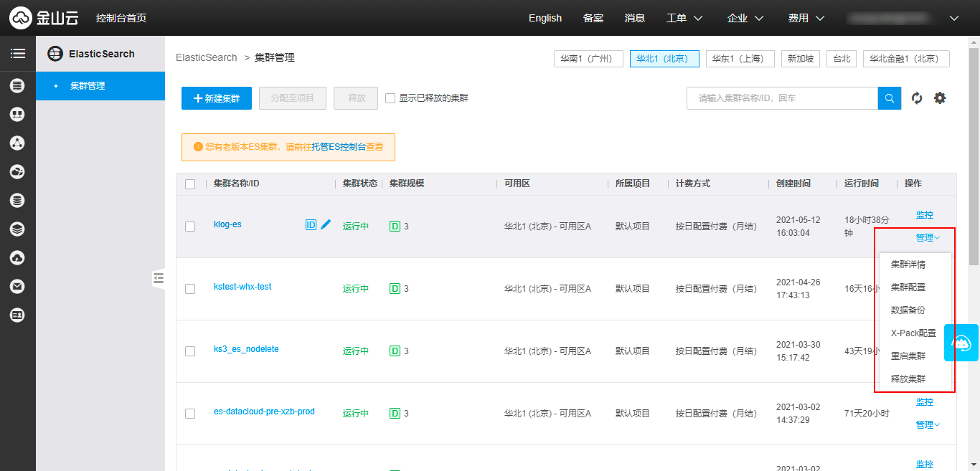Select 集群详情 from the manage menu
Image resolution: width=980 pixels, height=471 pixels.
pyautogui.click(x=908, y=265)
